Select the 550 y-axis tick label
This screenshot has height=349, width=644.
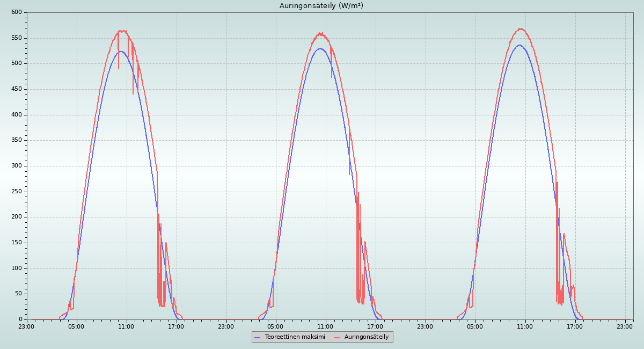(x=17, y=38)
